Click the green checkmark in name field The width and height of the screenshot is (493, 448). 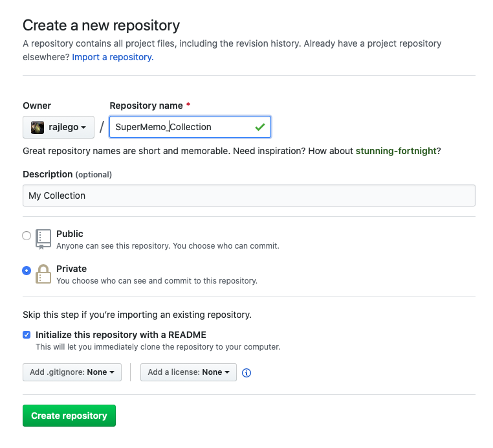coord(260,127)
